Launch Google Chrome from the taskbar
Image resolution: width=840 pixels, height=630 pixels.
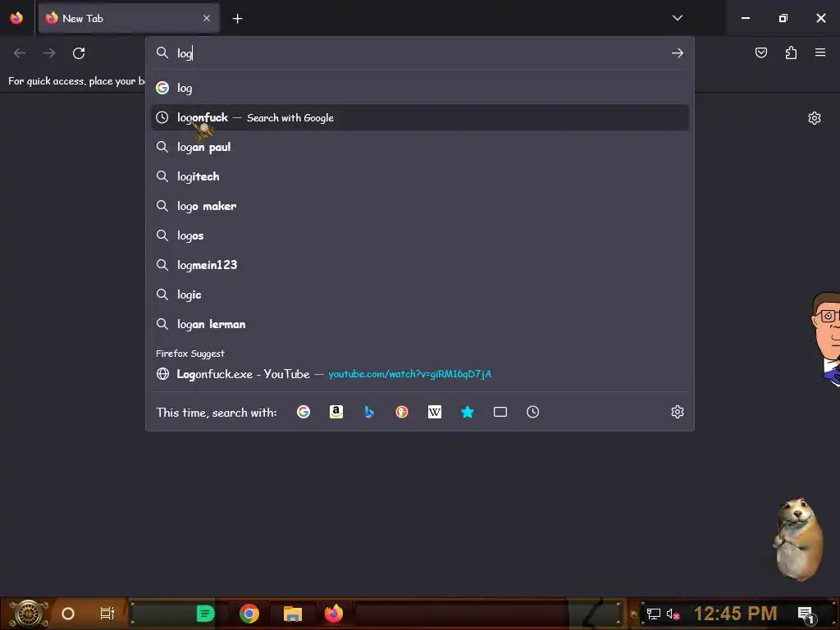[x=249, y=614]
